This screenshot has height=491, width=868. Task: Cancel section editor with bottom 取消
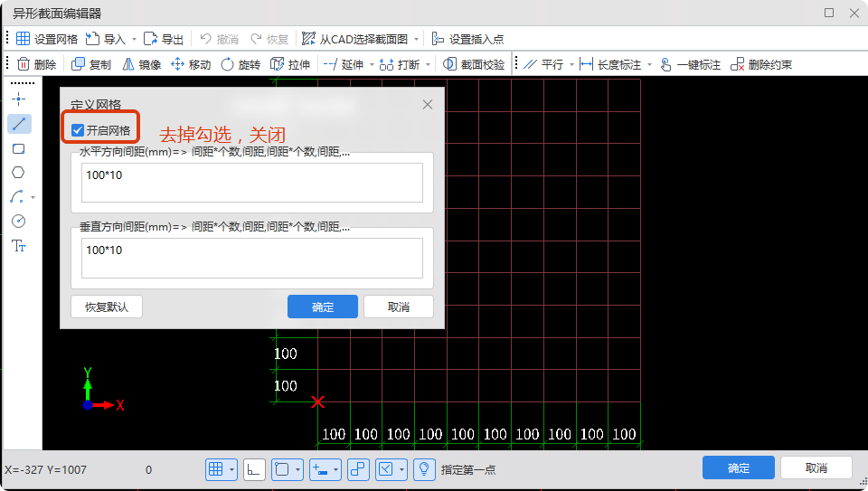[x=816, y=467]
